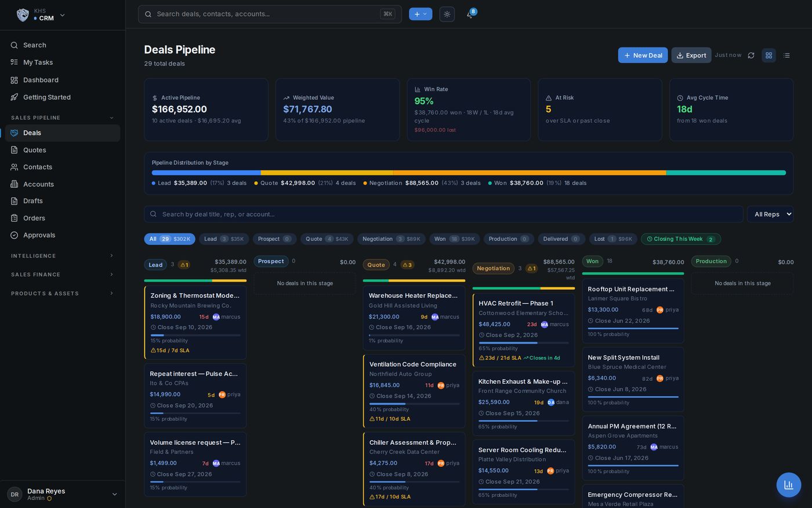Click the Negotiation segment of the distribution bar

(x=530, y=173)
